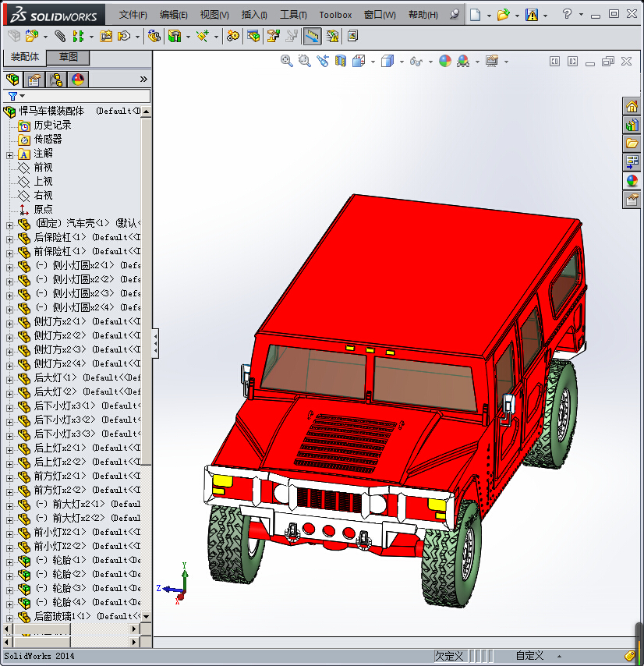
Task: Click the Linear Component Pattern icon
Action: point(78,36)
